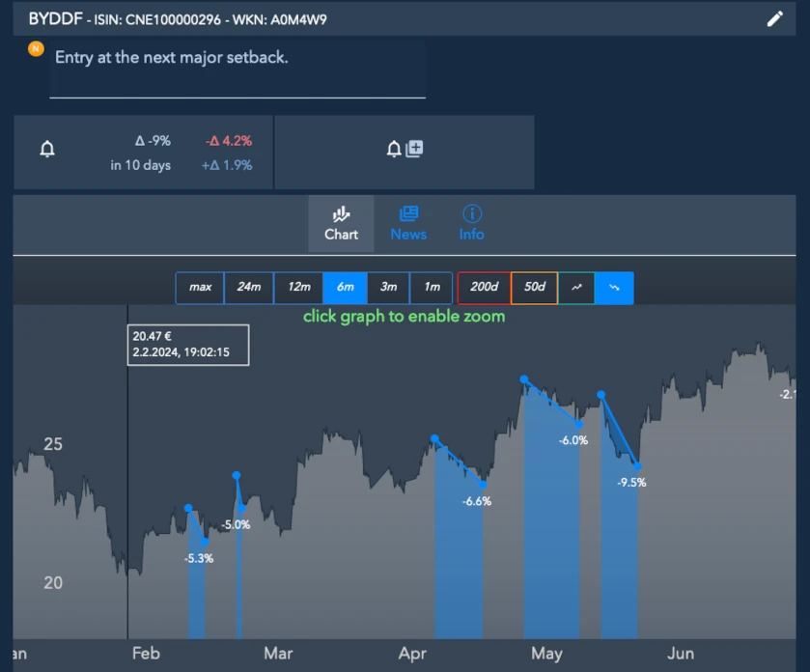Screen dimensions: 810x672
Task: Switch chart range to 24m
Action: [x=249, y=288]
